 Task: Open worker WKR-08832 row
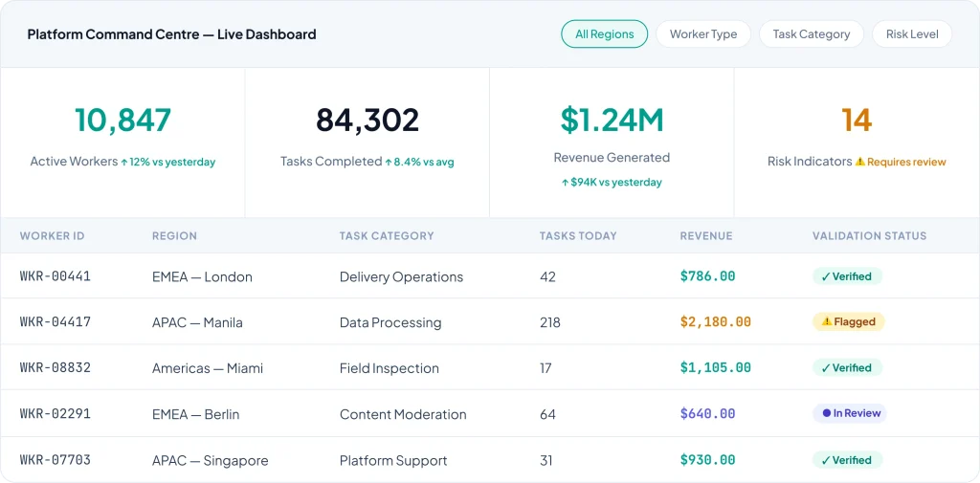[x=56, y=368]
